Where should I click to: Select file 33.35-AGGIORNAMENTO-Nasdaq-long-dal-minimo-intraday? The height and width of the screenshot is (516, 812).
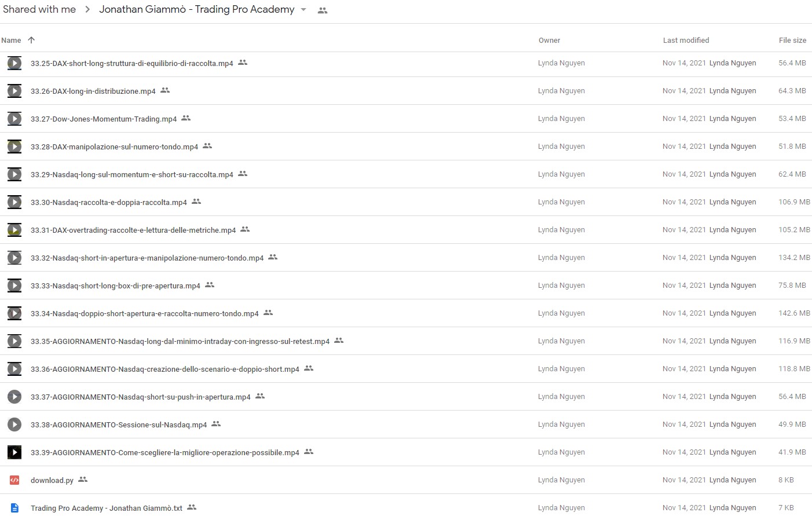click(x=180, y=342)
